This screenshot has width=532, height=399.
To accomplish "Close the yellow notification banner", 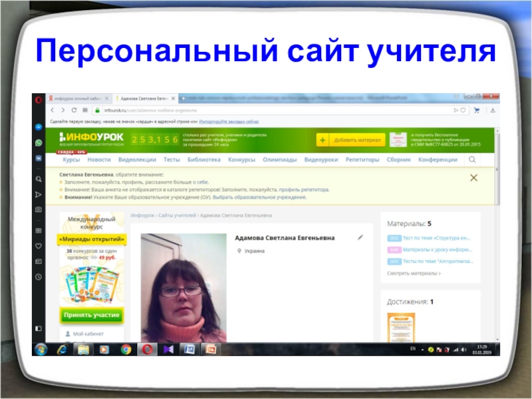I will 473,178.
